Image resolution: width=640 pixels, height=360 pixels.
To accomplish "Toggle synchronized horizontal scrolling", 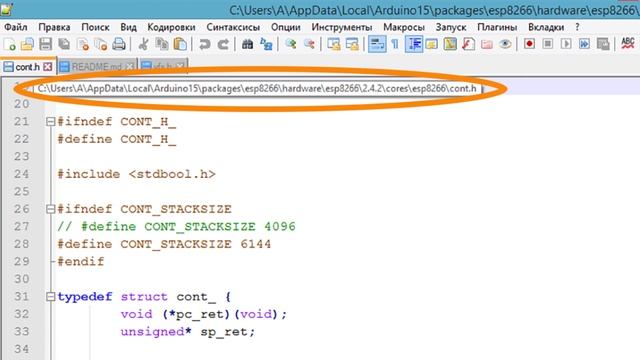I will [x=352, y=44].
